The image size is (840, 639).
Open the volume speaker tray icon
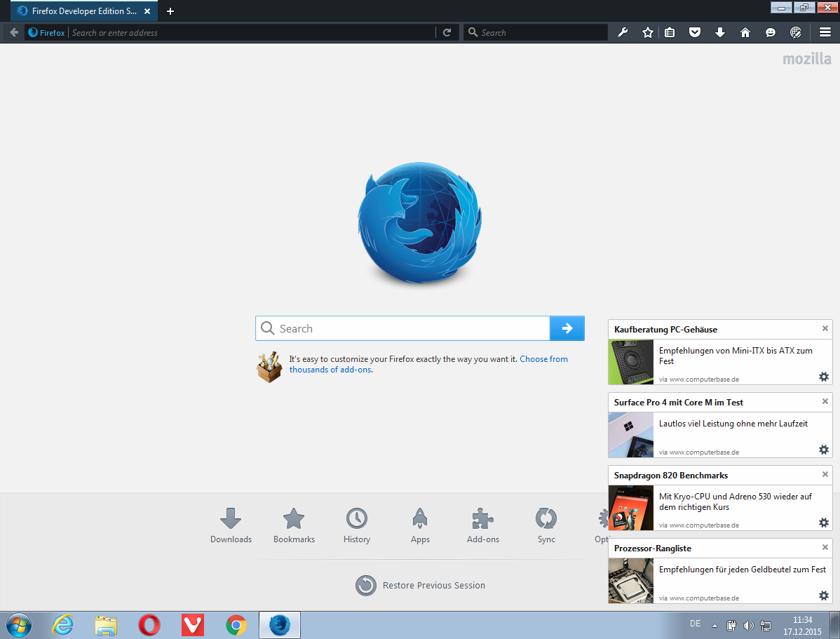[x=749, y=626]
